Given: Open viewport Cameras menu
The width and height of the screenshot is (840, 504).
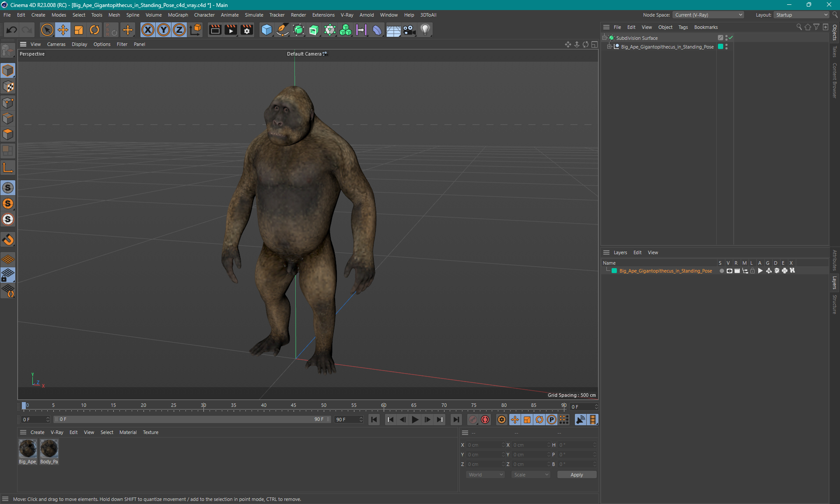Looking at the screenshot, I should tap(56, 44).
